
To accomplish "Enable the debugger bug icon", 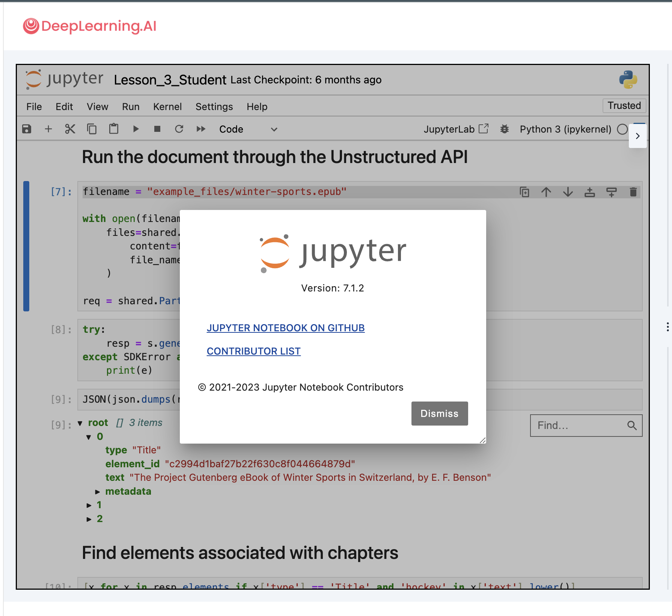I will [x=505, y=129].
